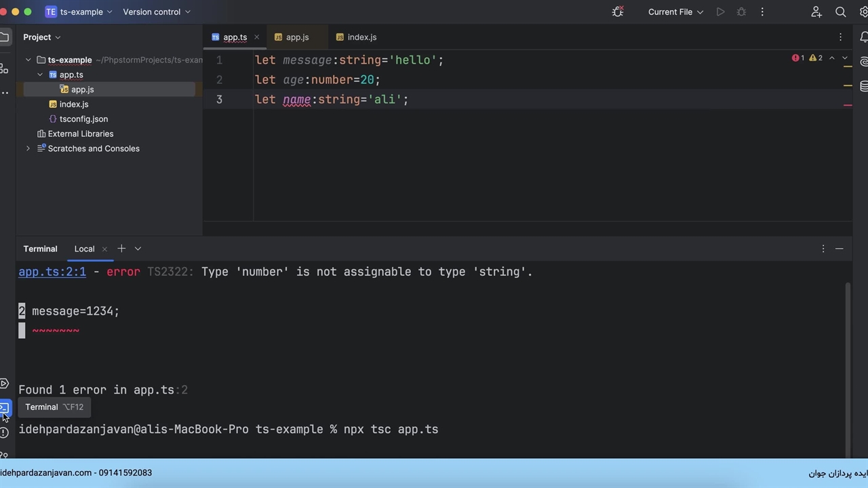Image resolution: width=868 pixels, height=488 pixels.
Task: Click the Debug bug icon in toolbar
Action: click(x=741, y=12)
